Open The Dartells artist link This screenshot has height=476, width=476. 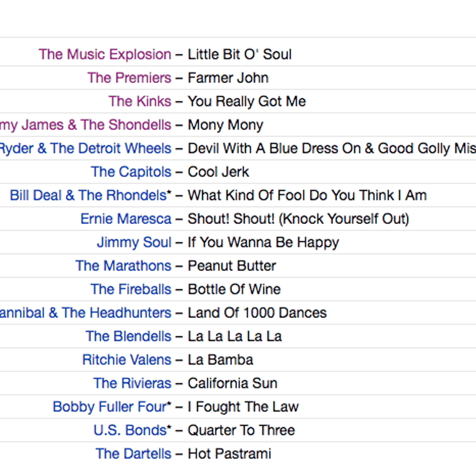133,454
